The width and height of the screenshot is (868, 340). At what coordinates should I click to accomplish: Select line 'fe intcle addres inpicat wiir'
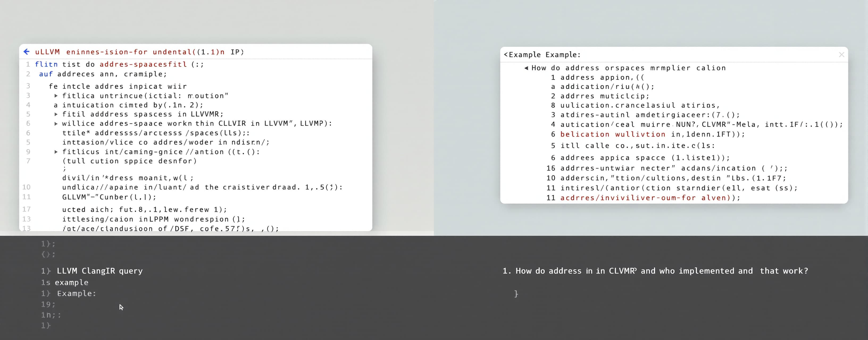(x=118, y=87)
